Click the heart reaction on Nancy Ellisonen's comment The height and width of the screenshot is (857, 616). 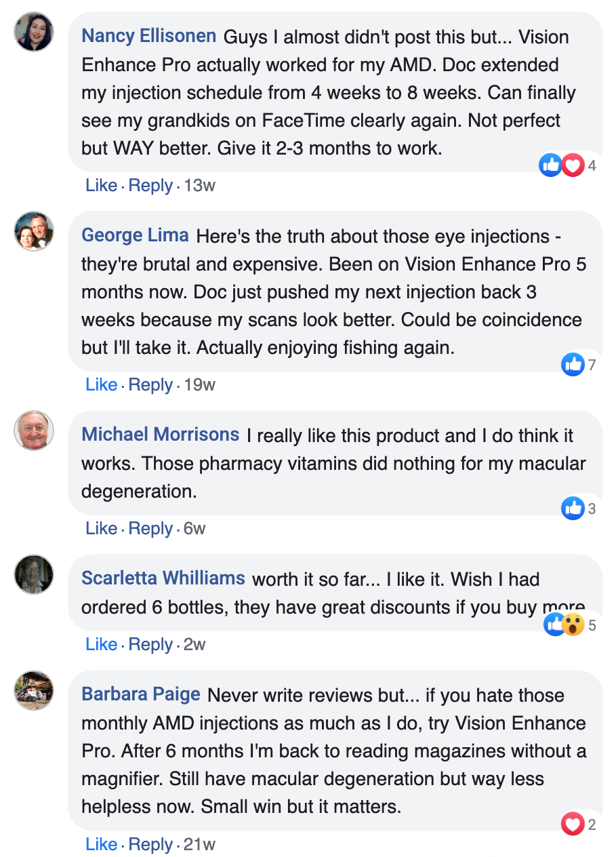click(x=573, y=165)
